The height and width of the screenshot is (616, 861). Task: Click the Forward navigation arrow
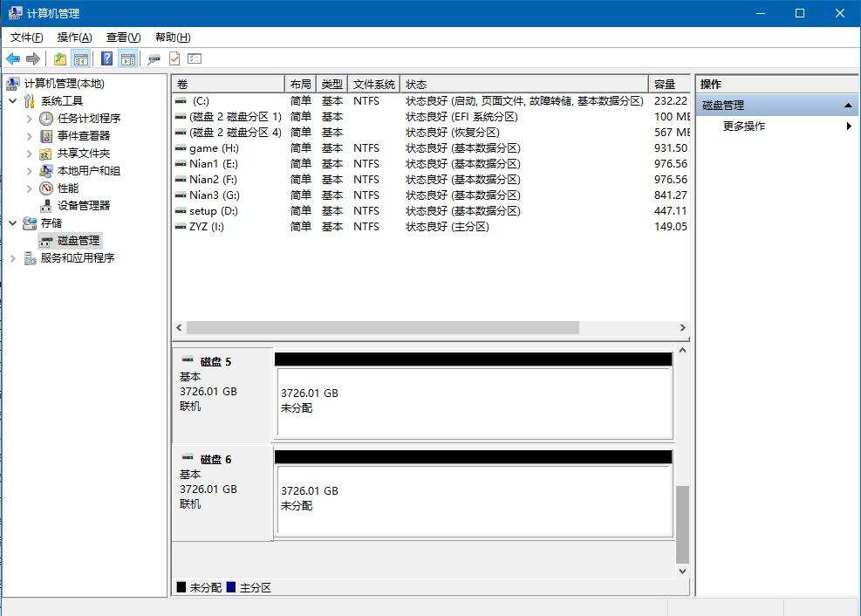(32, 58)
